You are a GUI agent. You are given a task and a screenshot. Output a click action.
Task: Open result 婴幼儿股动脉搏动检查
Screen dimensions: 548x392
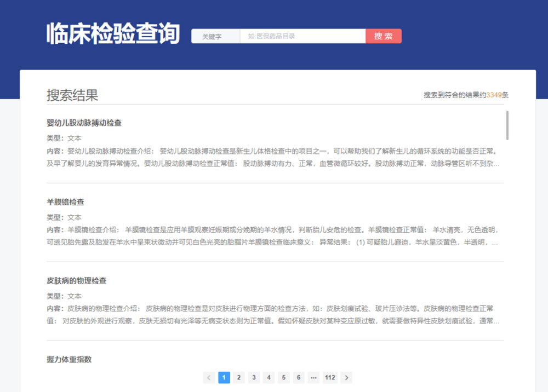click(x=84, y=123)
